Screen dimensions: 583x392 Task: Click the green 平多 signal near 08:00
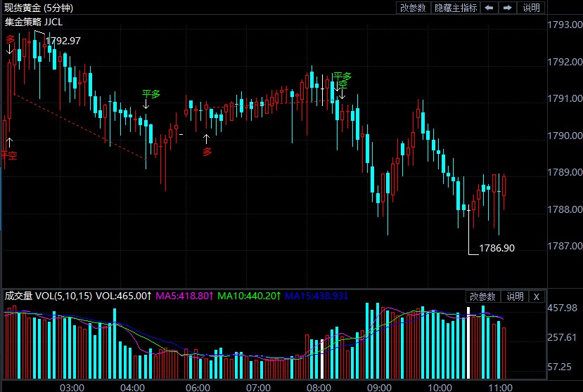pos(342,76)
